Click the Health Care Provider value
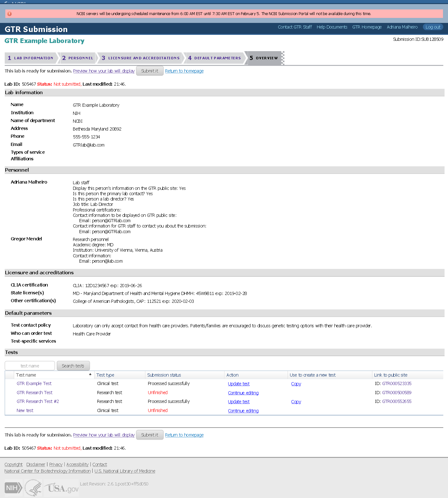 [92, 334]
